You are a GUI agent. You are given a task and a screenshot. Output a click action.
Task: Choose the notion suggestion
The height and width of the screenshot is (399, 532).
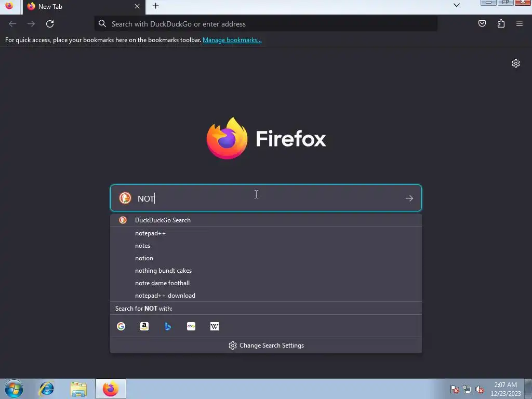(x=265, y=258)
